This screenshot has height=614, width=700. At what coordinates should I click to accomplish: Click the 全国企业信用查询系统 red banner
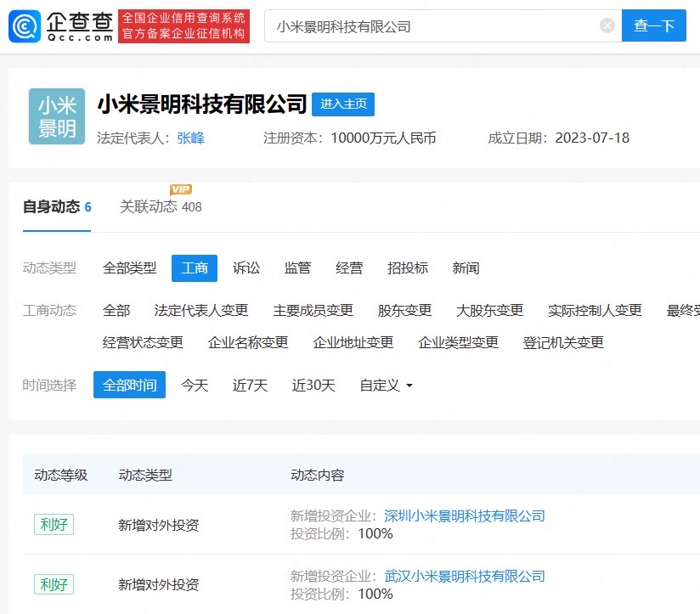(183, 26)
